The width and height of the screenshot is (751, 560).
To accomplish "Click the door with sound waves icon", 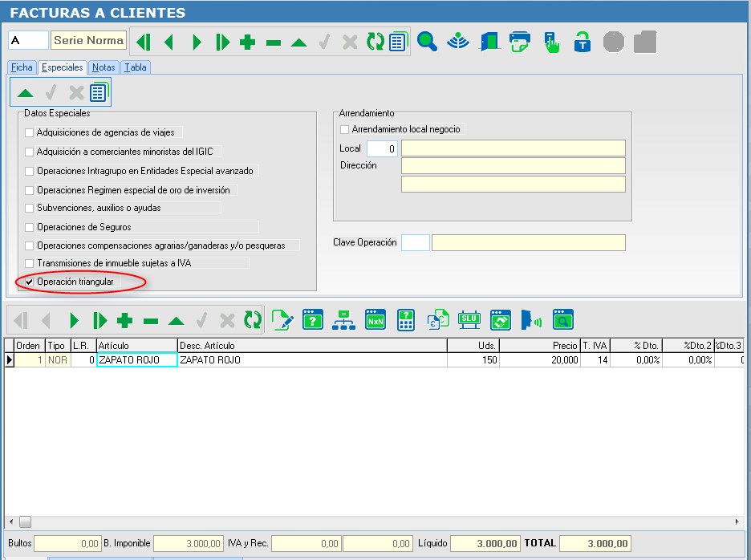I will pos(531,319).
